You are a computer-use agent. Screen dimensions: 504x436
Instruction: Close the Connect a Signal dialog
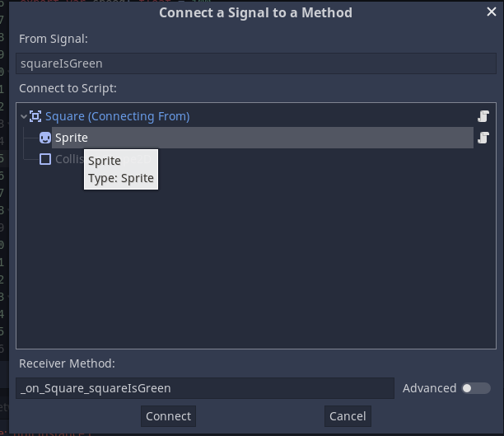491,12
